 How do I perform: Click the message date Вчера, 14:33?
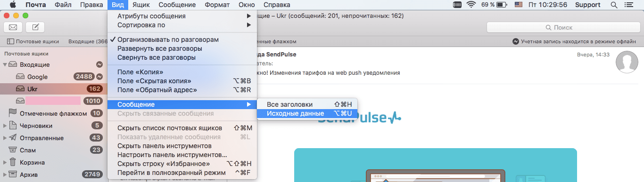(593, 55)
